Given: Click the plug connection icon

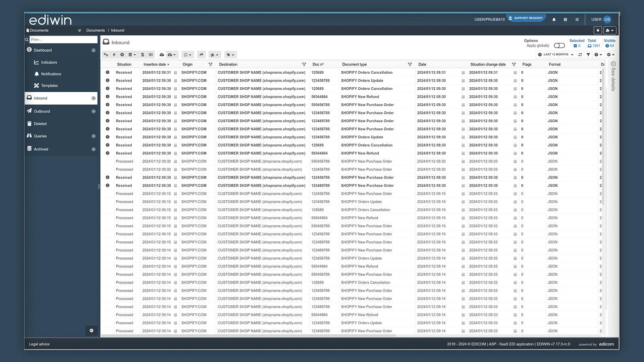Looking at the screenshot, I should [x=598, y=30].
